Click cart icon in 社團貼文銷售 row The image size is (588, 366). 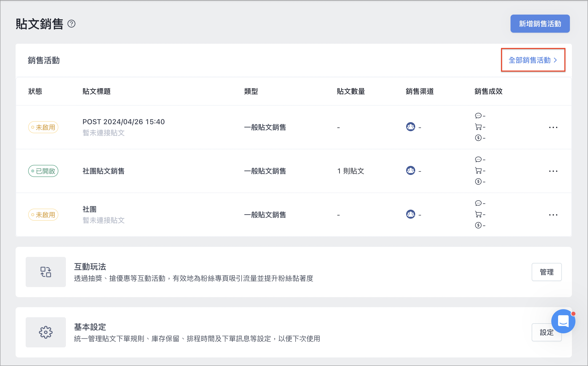[478, 170]
